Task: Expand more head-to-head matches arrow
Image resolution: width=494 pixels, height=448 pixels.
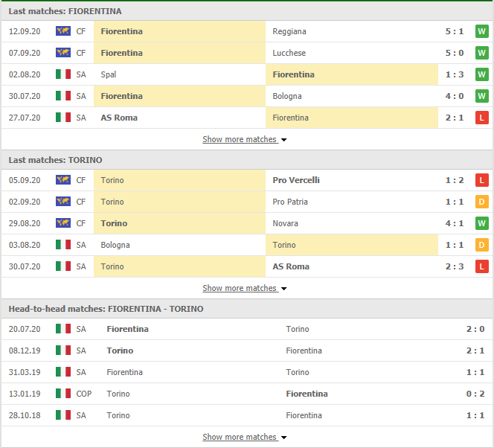Action: pyautogui.click(x=284, y=438)
